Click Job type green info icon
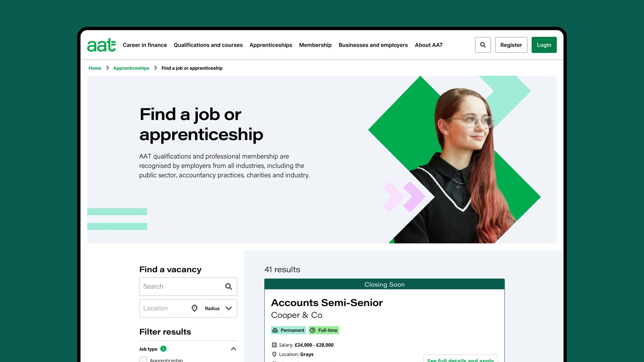644x362 pixels. pyautogui.click(x=163, y=349)
